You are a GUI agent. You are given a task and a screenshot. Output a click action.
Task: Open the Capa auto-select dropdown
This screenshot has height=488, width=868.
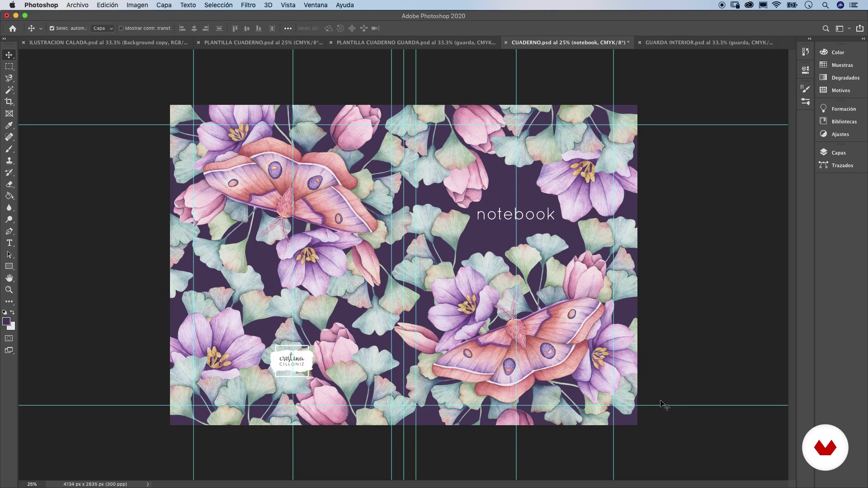tap(103, 28)
